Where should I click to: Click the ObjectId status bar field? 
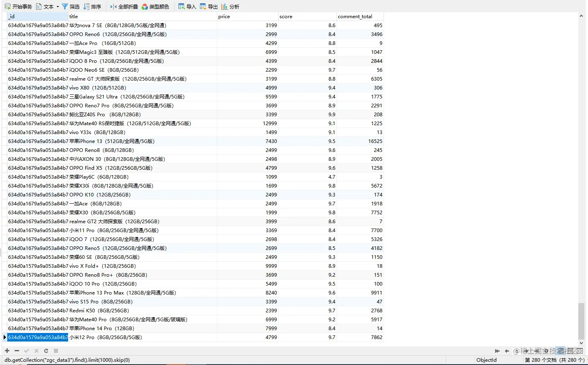[x=487, y=360]
